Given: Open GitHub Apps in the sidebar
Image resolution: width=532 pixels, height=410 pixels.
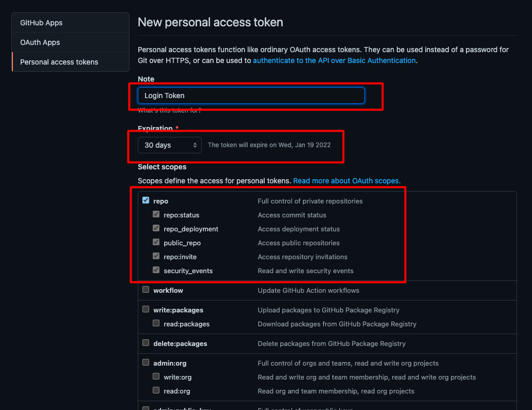Looking at the screenshot, I should [70, 23].
